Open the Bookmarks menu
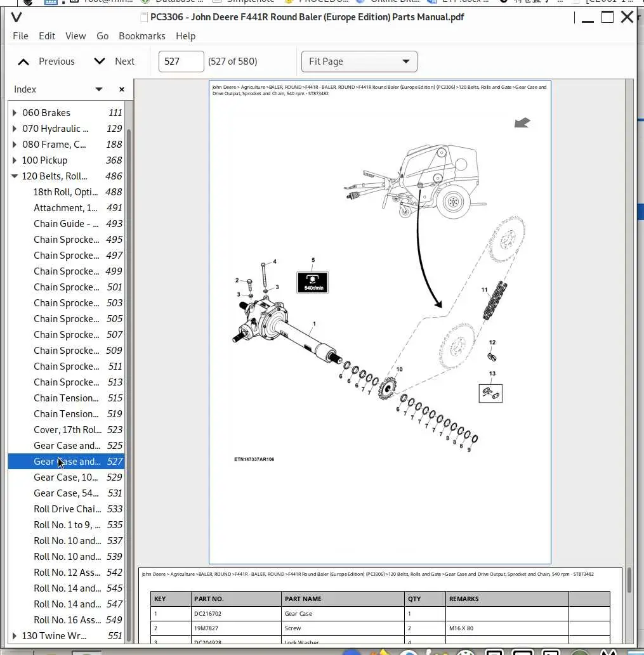The image size is (644, 655). coord(142,36)
